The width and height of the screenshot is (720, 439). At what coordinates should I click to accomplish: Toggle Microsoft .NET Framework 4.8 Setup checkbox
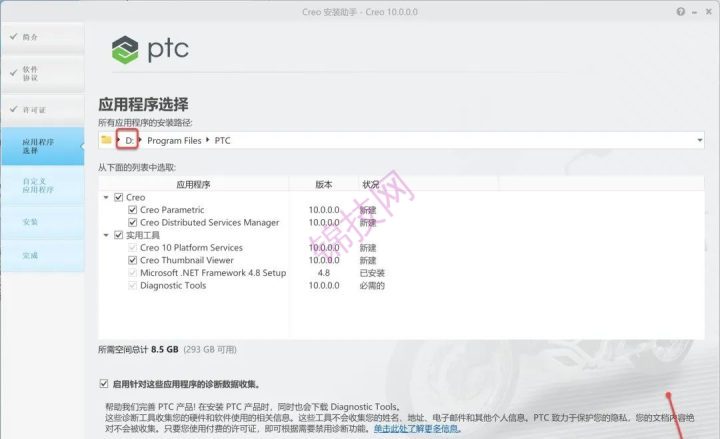133,273
